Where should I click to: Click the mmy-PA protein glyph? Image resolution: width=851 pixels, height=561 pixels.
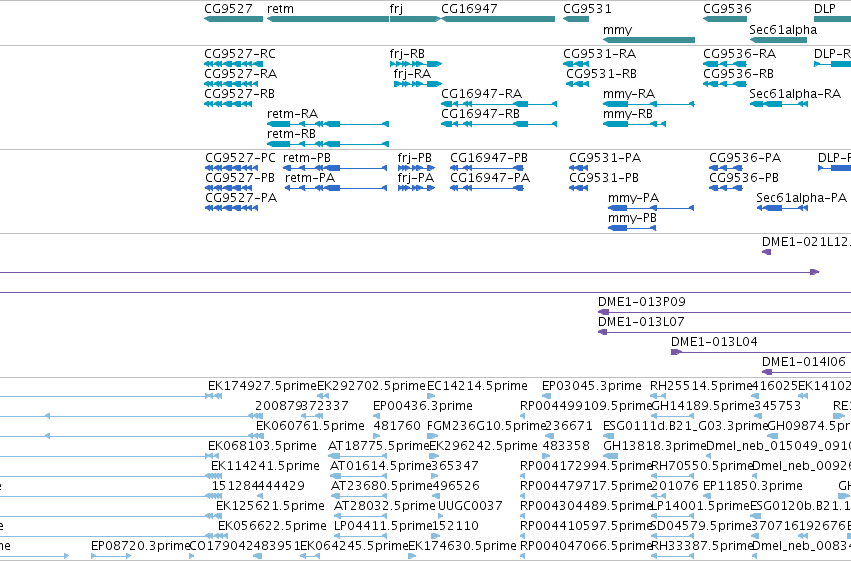coord(651,208)
